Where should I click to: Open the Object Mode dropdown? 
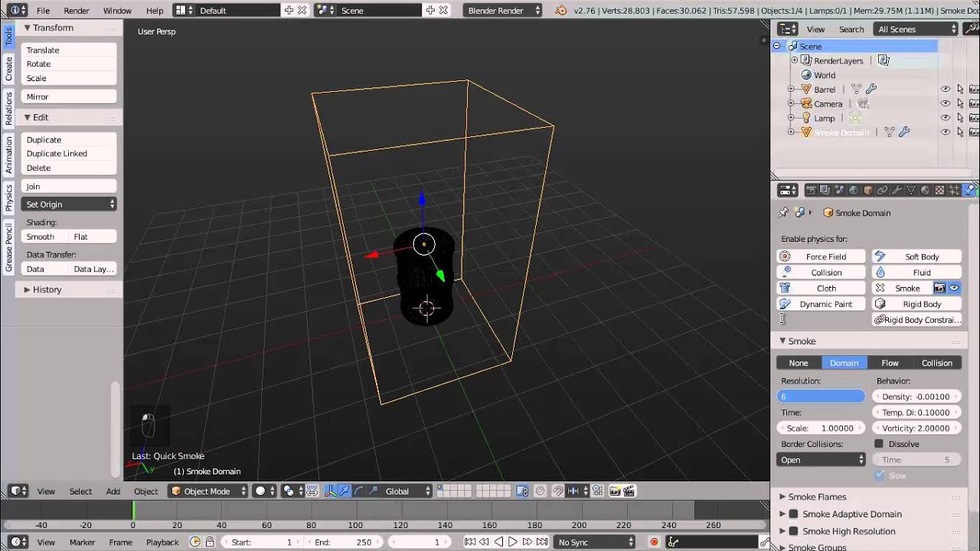click(x=209, y=491)
